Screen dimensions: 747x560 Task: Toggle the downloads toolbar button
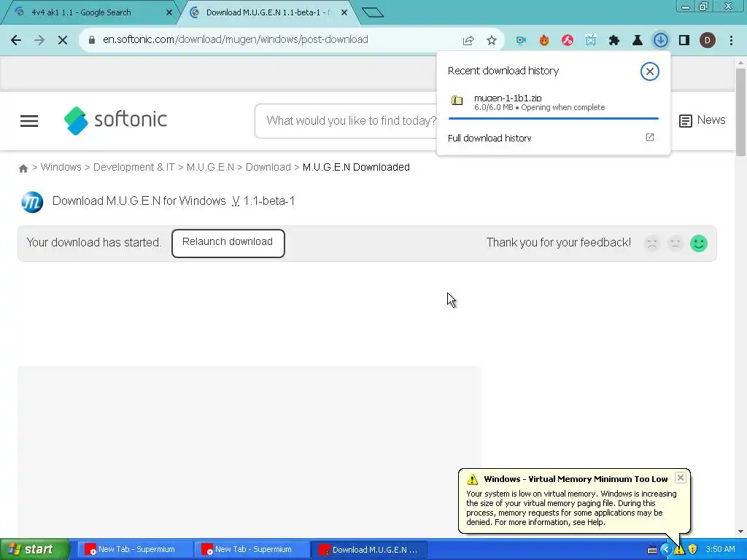[661, 40]
